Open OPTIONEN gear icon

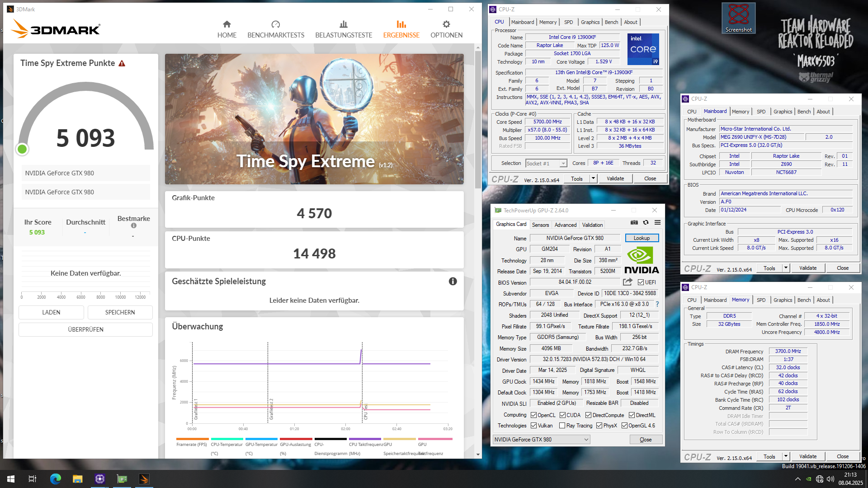point(446,24)
